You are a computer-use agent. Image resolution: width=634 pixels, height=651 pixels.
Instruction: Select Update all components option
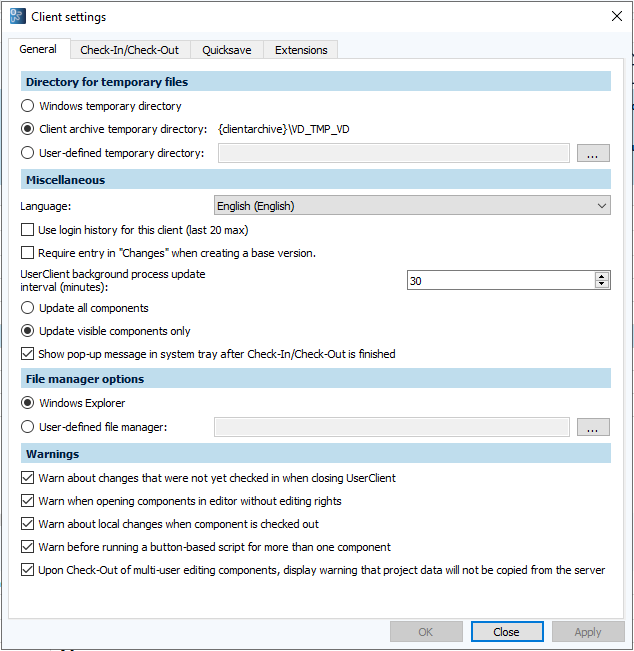28,308
